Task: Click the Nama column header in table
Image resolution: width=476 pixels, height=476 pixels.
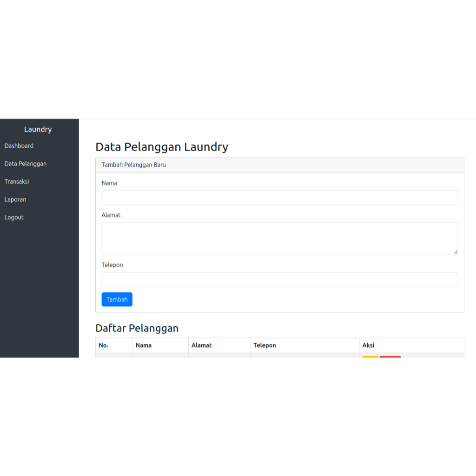Action: (x=144, y=345)
